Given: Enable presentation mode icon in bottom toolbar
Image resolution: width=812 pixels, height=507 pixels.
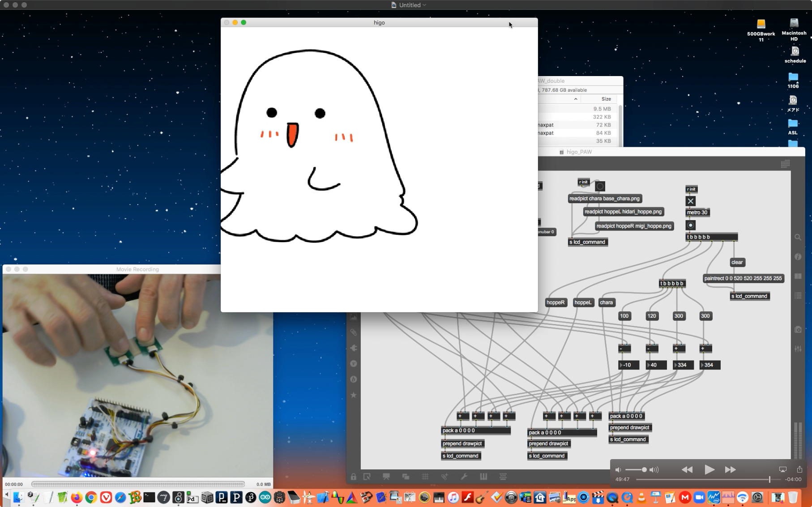Looking at the screenshot, I should [x=386, y=477].
